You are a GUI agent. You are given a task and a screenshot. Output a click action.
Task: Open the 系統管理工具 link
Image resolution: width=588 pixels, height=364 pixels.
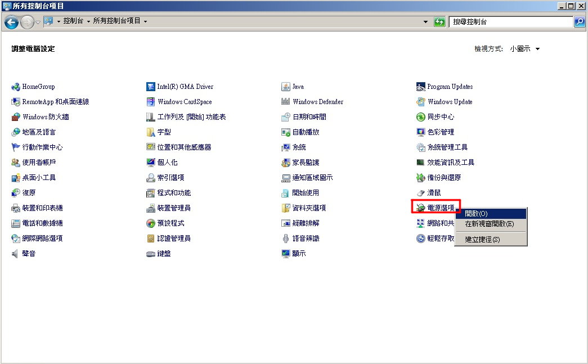coord(447,147)
